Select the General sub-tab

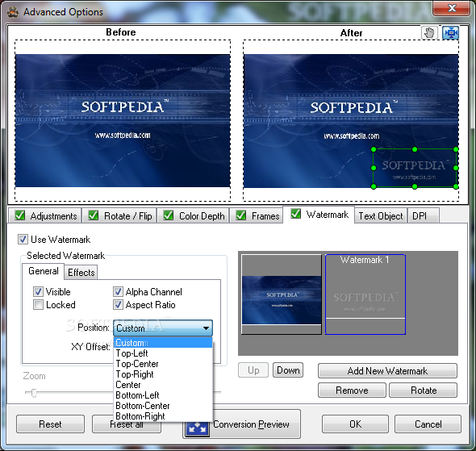click(x=43, y=271)
